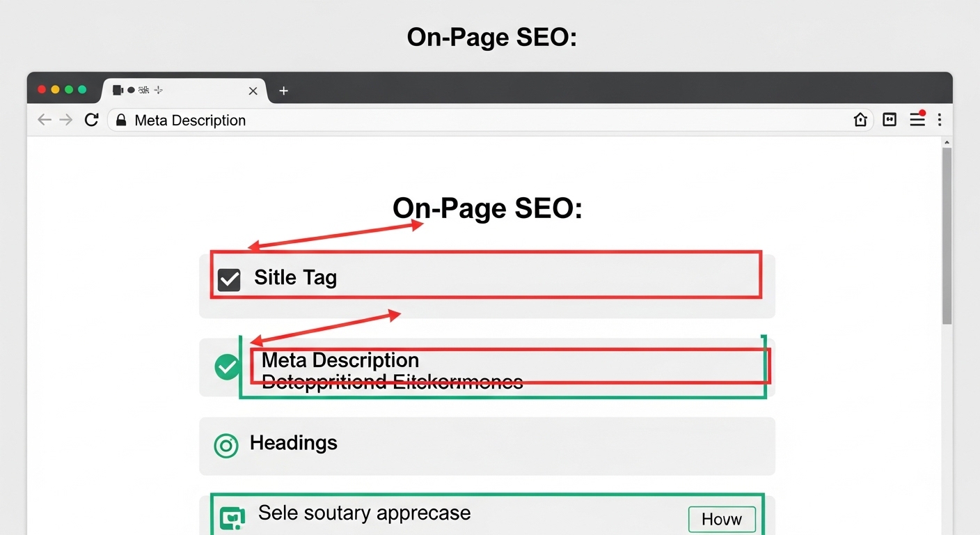The height and width of the screenshot is (535, 980).
Task: Open a new tab with the plus button
Action: [x=283, y=91]
